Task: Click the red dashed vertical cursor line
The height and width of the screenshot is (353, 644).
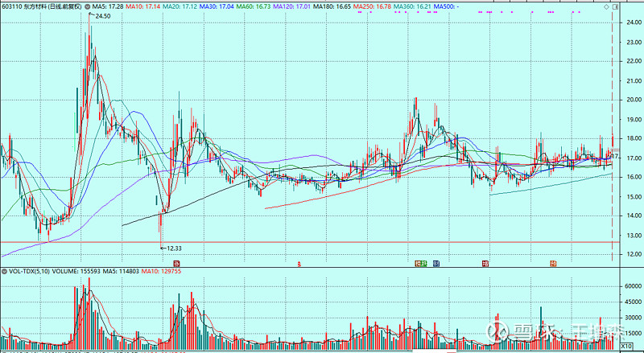Action: pyautogui.click(x=613, y=135)
